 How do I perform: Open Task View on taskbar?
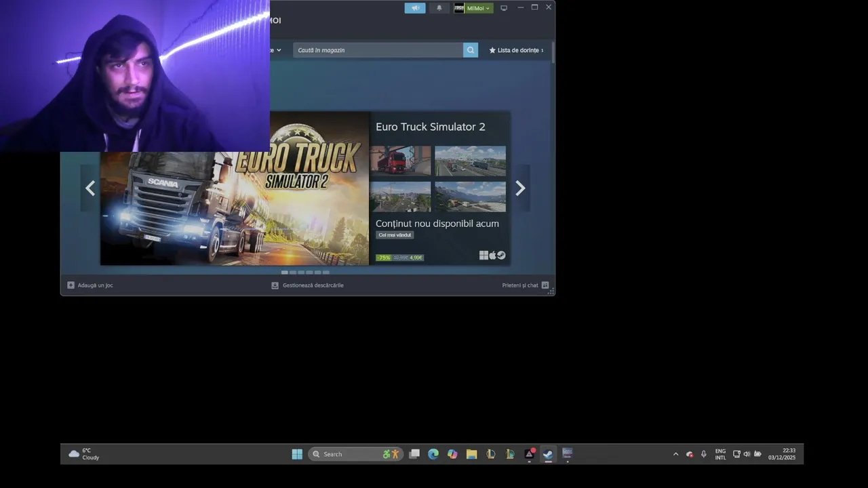coord(414,454)
